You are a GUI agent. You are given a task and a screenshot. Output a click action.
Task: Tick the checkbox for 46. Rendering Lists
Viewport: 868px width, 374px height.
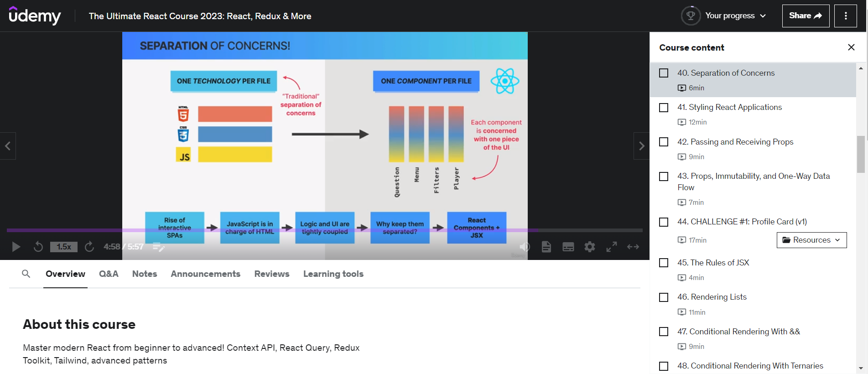coord(664,297)
